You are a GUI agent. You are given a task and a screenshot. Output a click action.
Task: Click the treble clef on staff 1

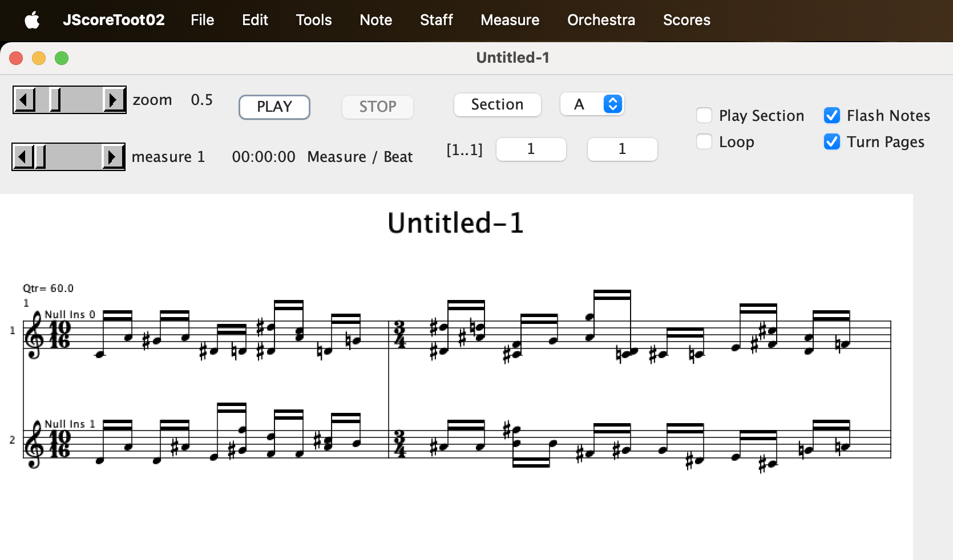coord(34,335)
